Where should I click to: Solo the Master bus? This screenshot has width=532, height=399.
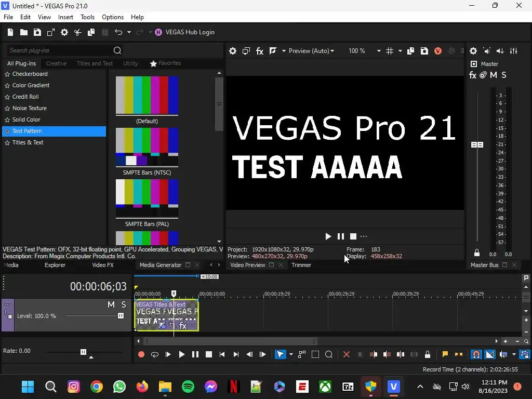pos(504,75)
